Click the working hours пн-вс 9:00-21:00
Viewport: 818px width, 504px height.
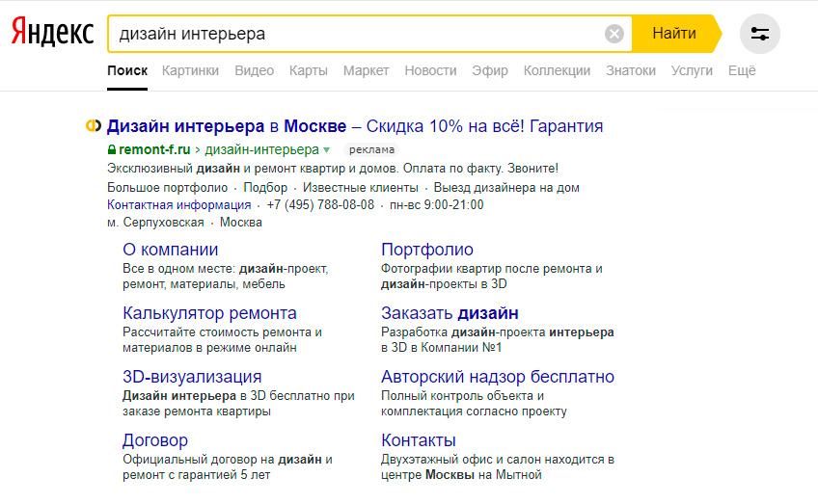437,205
